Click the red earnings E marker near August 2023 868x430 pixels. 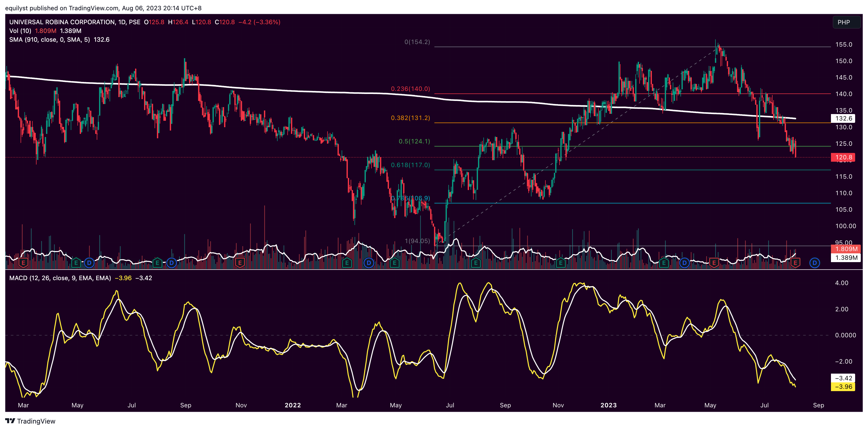point(795,263)
